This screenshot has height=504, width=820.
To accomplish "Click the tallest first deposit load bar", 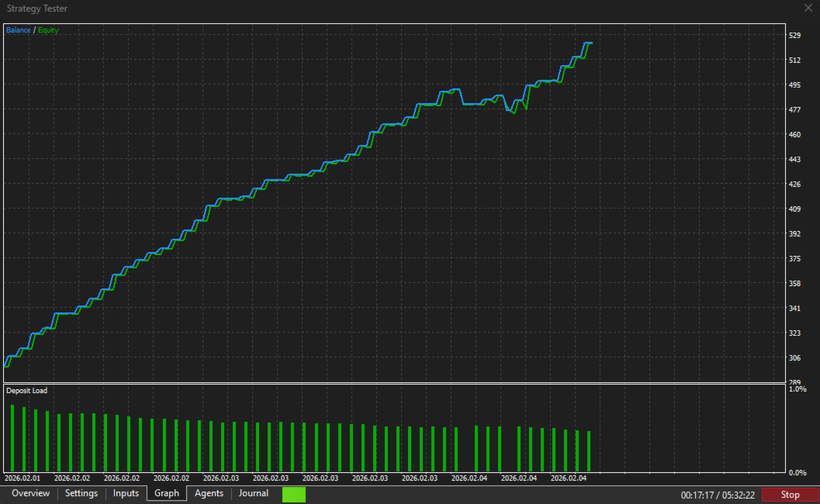I will click(x=12, y=438).
